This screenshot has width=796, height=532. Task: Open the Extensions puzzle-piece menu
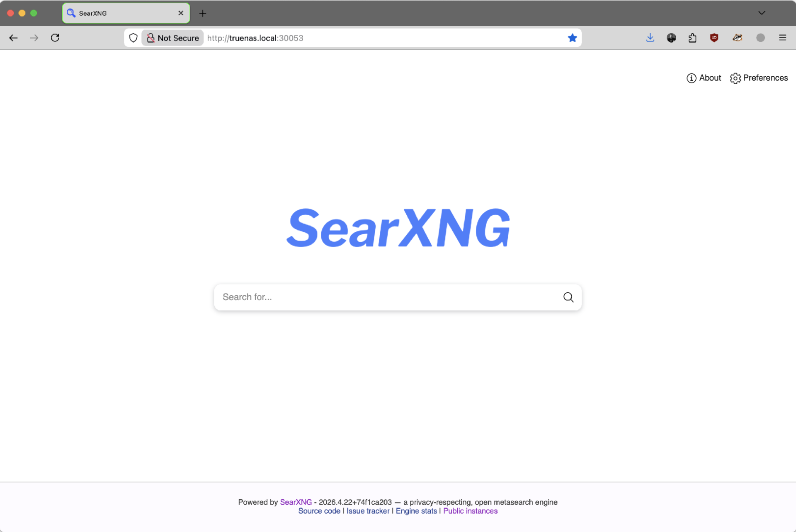tap(692, 38)
